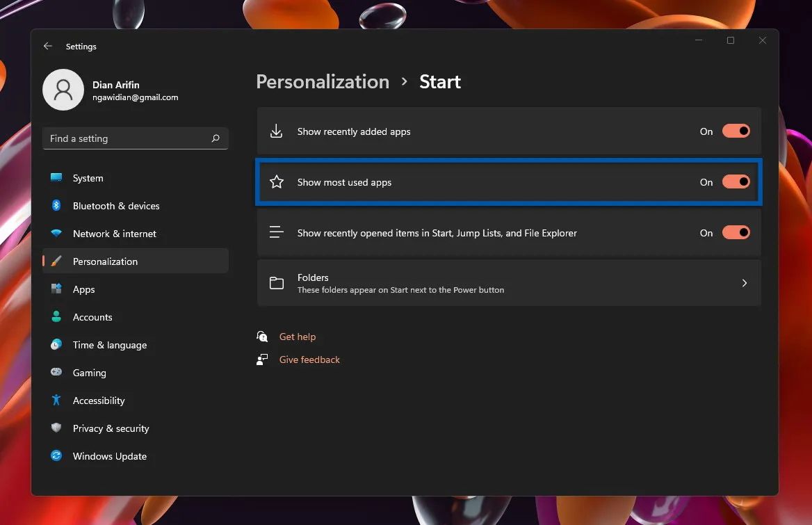Go back using the Settings back arrow
The image size is (812, 525).
pyautogui.click(x=48, y=47)
